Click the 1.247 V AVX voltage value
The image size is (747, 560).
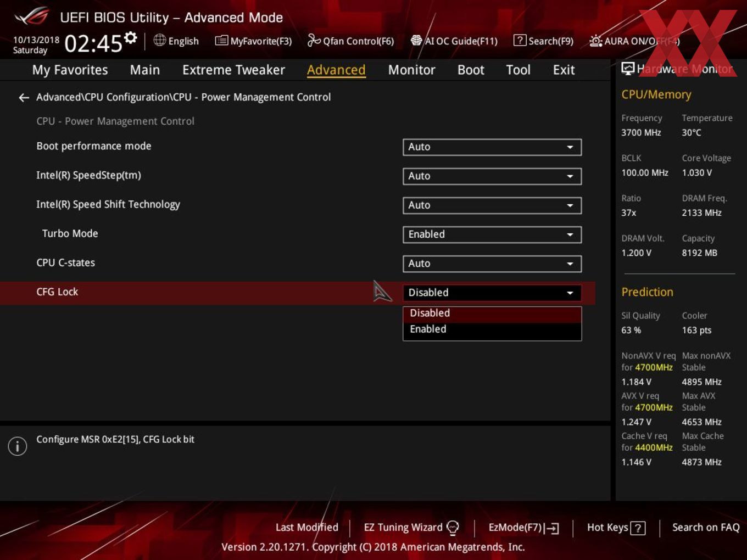(636, 422)
